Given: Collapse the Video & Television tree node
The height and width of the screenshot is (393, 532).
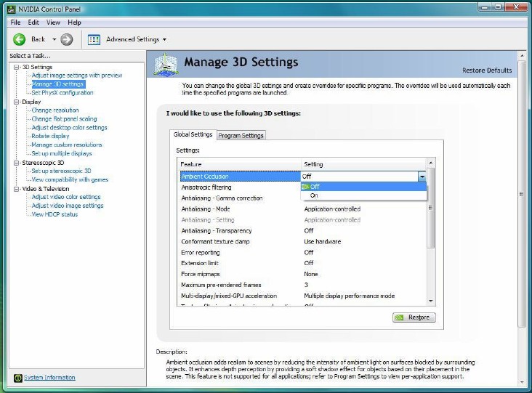Looking at the screenshot, I should (x=16, y=189).
